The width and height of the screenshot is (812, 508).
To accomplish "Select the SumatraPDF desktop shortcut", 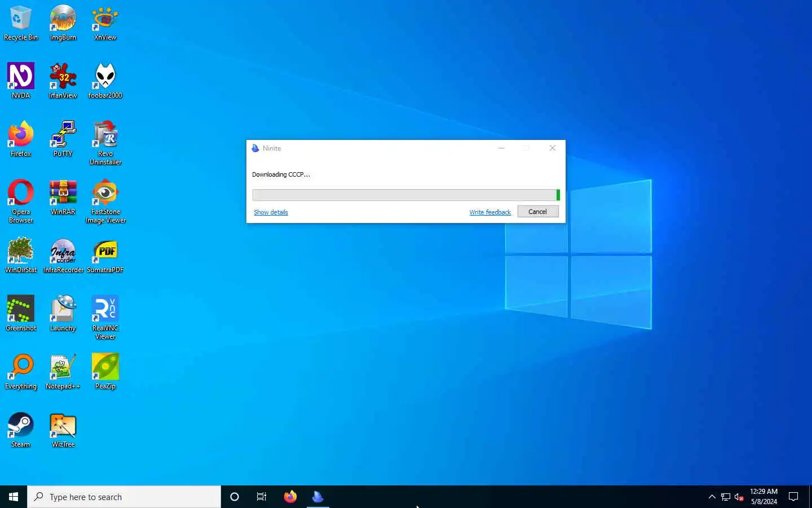I will pos(105,255).
